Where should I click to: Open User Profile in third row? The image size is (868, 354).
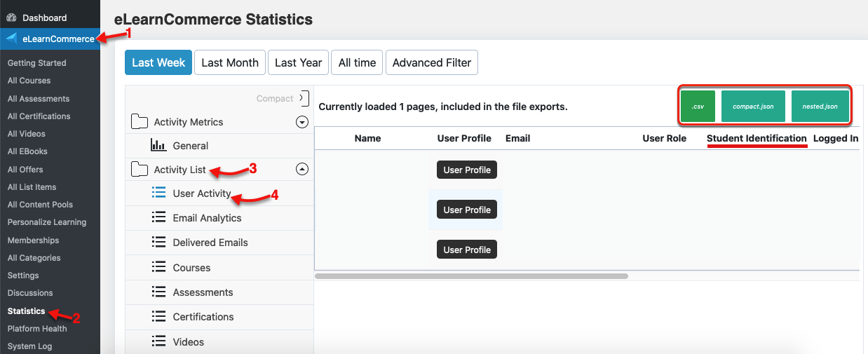click(x=467, y=250)
